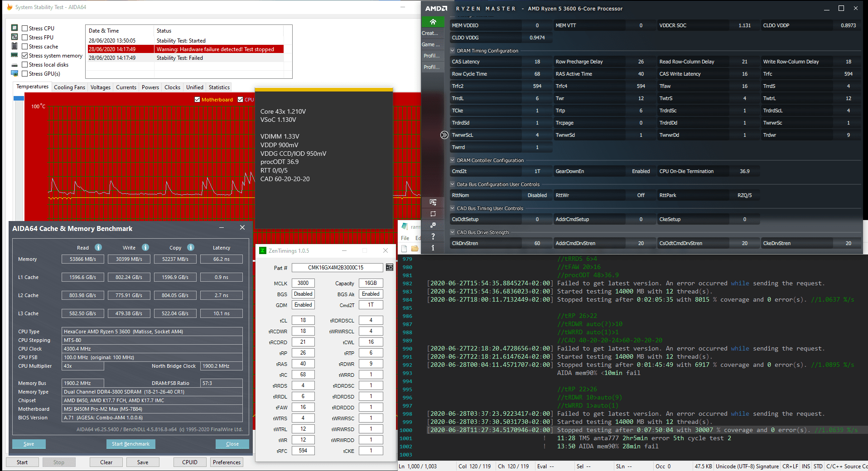Collapse Data Bus Configuration User Controls

pyautogui.click(x=452, y=184)
